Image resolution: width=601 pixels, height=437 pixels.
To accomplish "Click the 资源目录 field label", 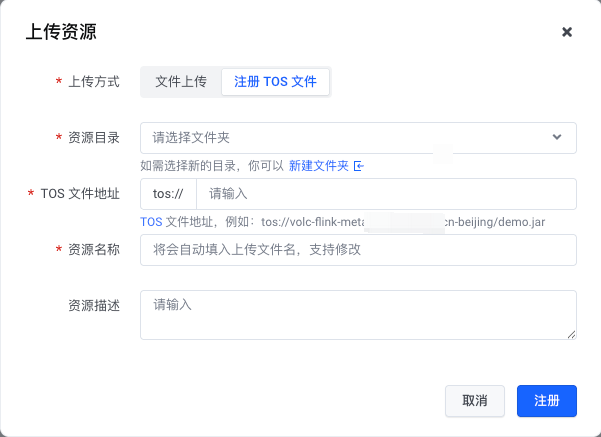I will coord(94,138).
